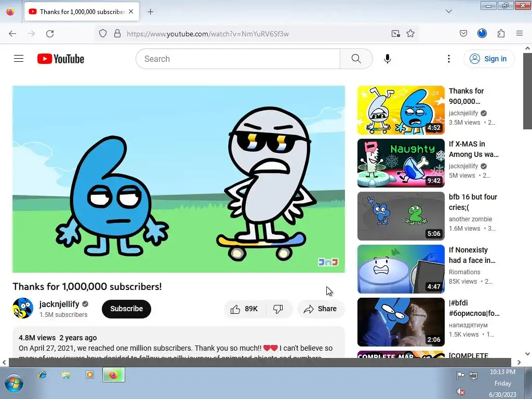Launch Internet Explorer from the taskbar
Screen dimensions: 532x399
43,375
